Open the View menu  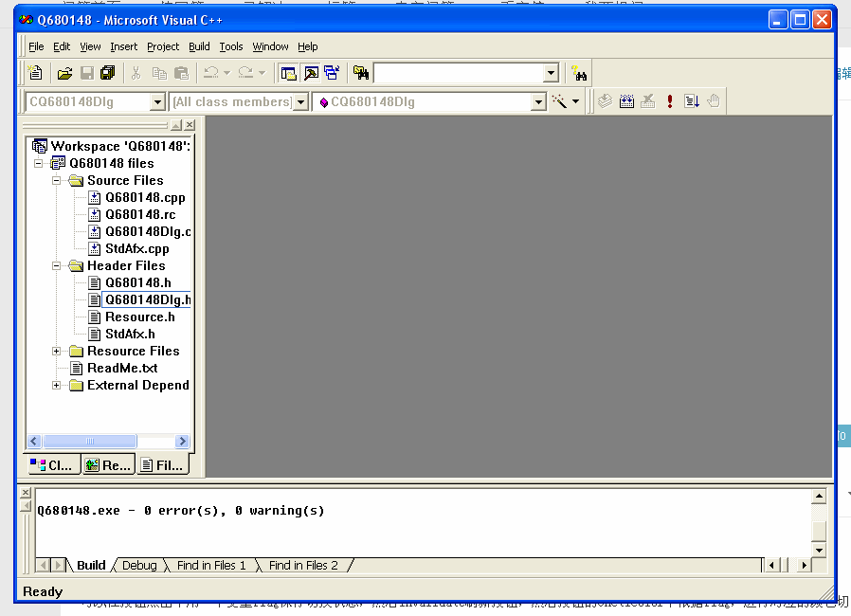click(x=90, y=46)
